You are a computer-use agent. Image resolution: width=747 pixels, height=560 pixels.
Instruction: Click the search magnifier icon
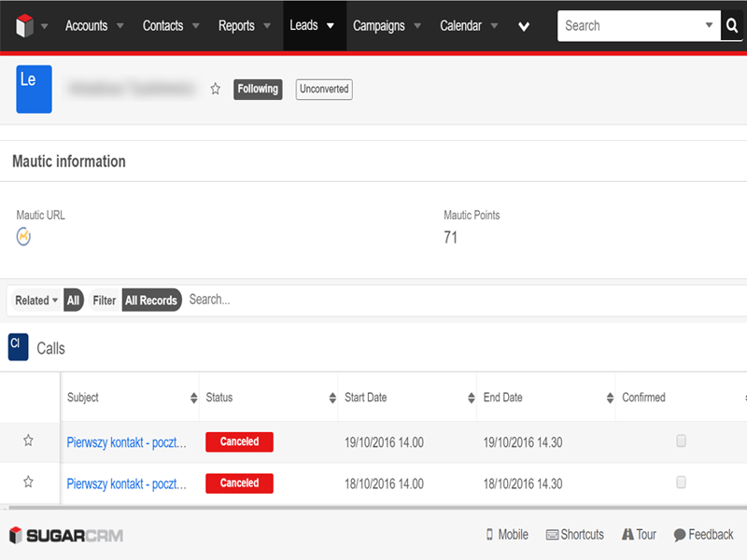click(733, 26)
